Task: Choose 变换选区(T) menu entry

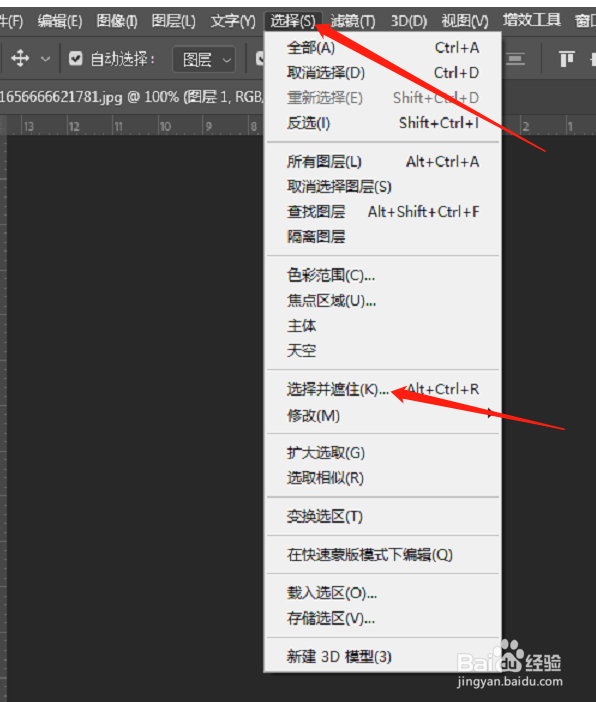Action: tap(383, 517)
